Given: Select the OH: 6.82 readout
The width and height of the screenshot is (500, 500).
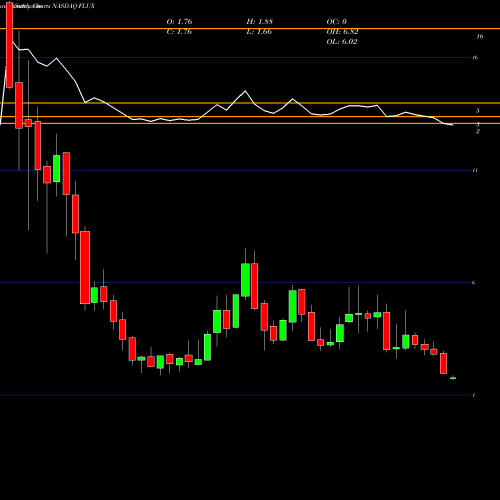Looking at the screenshot, I should [x=342, y=32].
